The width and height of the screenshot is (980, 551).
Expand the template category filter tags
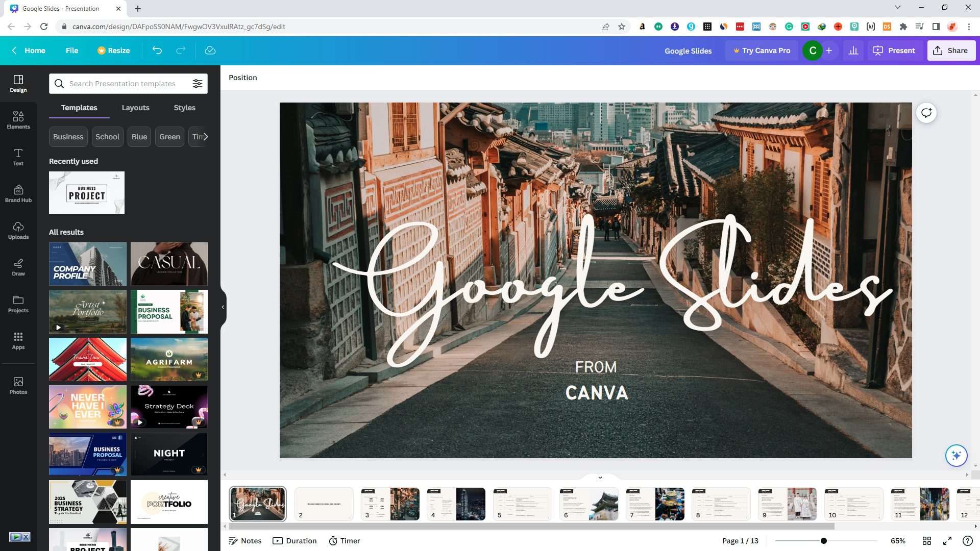206,137
